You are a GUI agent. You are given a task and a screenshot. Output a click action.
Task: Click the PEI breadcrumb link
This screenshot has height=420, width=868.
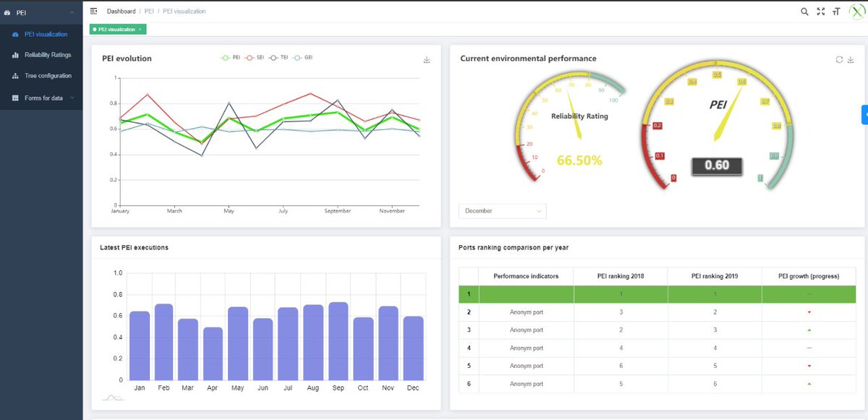149,12
